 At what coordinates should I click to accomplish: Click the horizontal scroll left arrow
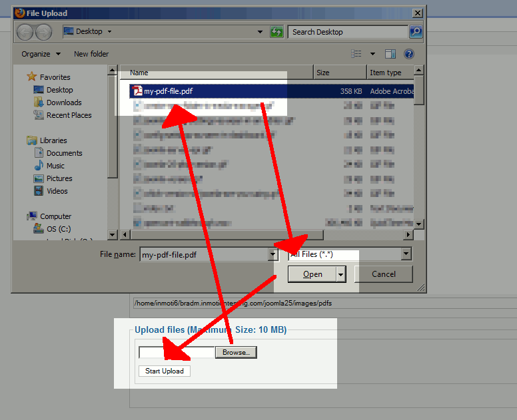[x=125, y=234]
